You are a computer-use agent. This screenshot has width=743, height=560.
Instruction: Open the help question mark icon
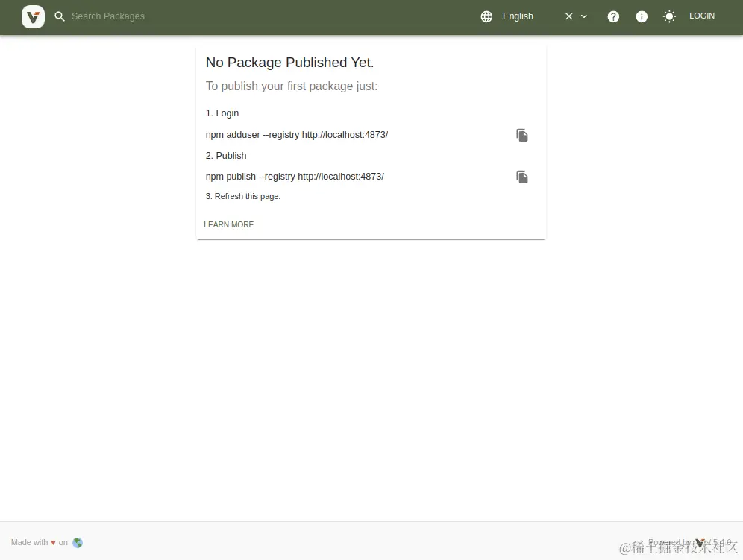[613, 16]
